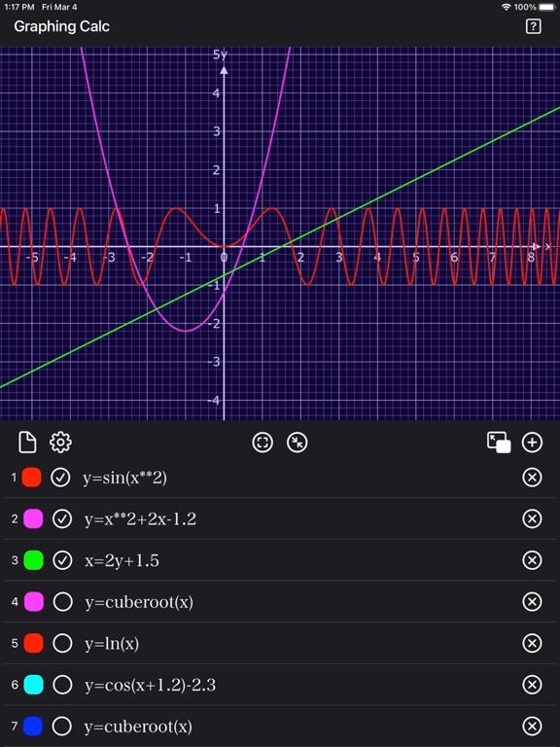This screenshot has width=560, height=747.
Task: Change green color of equation 3
Action: point(33,560)
